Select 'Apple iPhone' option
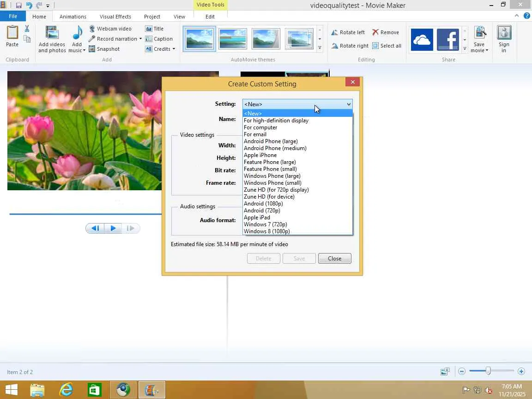 (297, 155)
